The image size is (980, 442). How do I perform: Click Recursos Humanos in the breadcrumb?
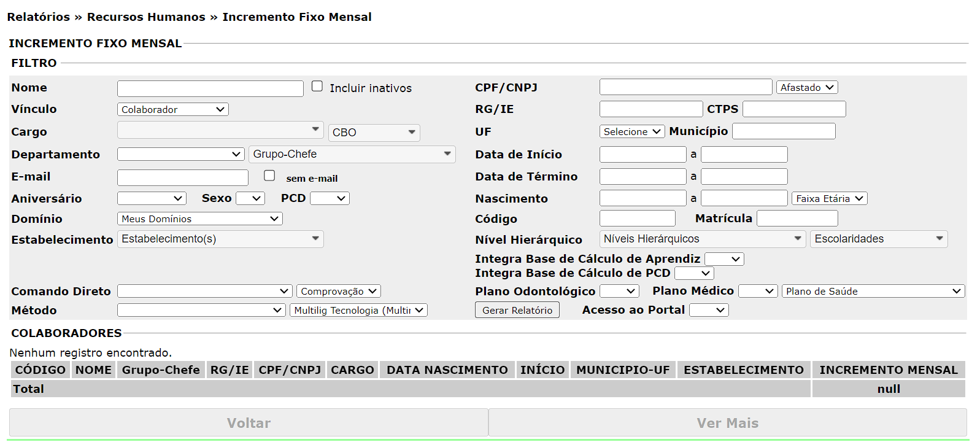pyautogui.click(x=146, y=17)
